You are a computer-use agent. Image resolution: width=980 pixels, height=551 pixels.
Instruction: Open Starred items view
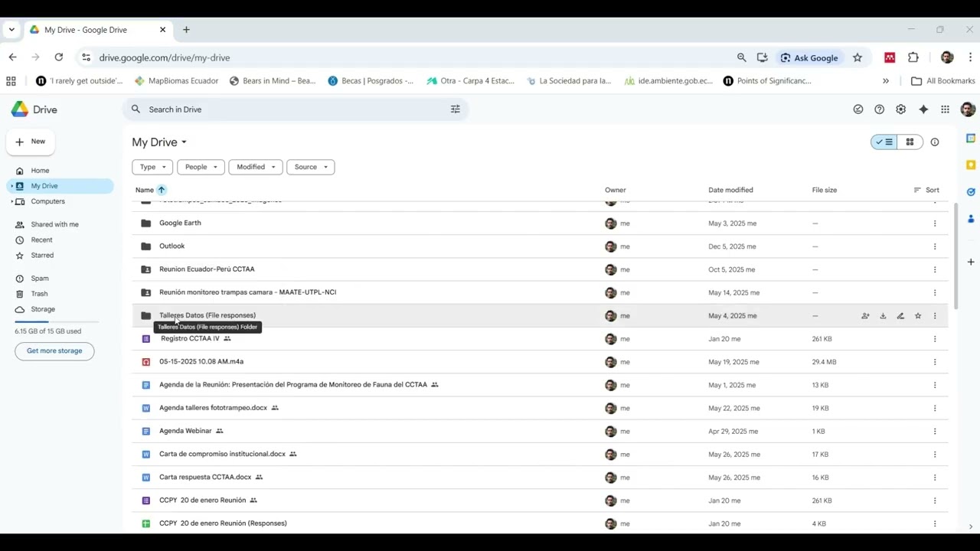tap(60, 255)
